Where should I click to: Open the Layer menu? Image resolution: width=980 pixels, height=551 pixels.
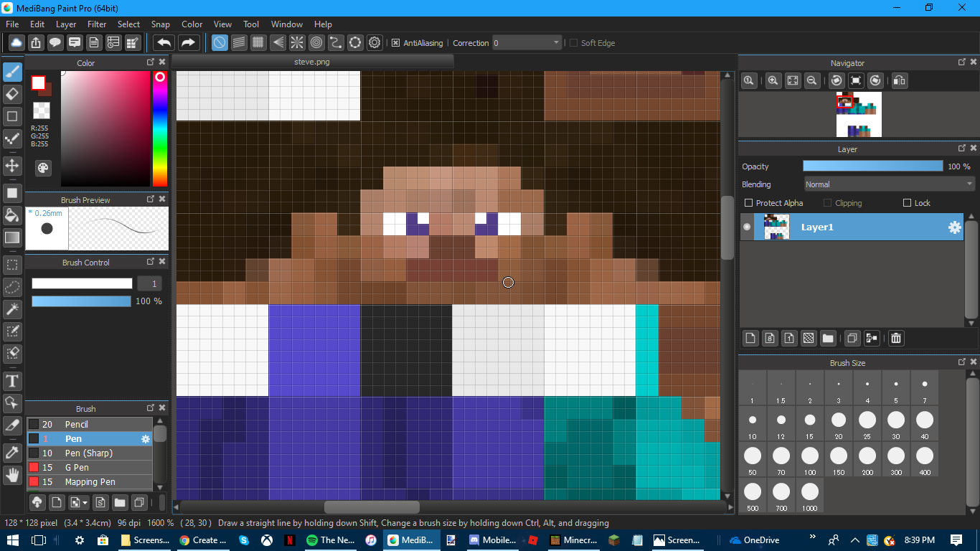pyautogui.click(x=66, y=24)
